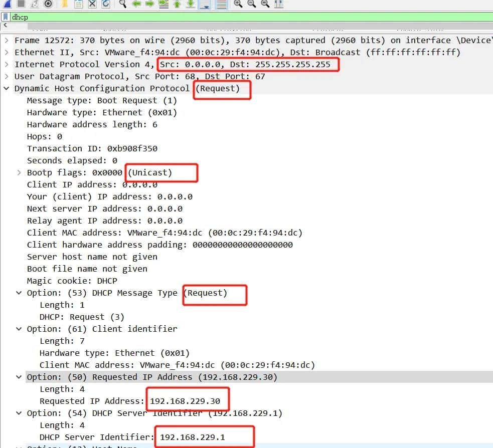493x448 pixels.
Task: Go back in packet history
Action: (x=135, y=5)
